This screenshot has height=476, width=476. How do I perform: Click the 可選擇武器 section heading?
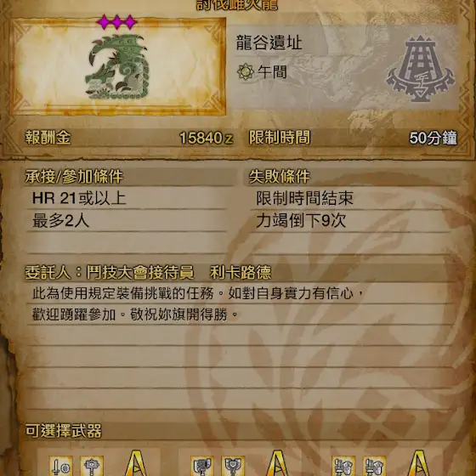pyautogui.click(x=63, y=431)
